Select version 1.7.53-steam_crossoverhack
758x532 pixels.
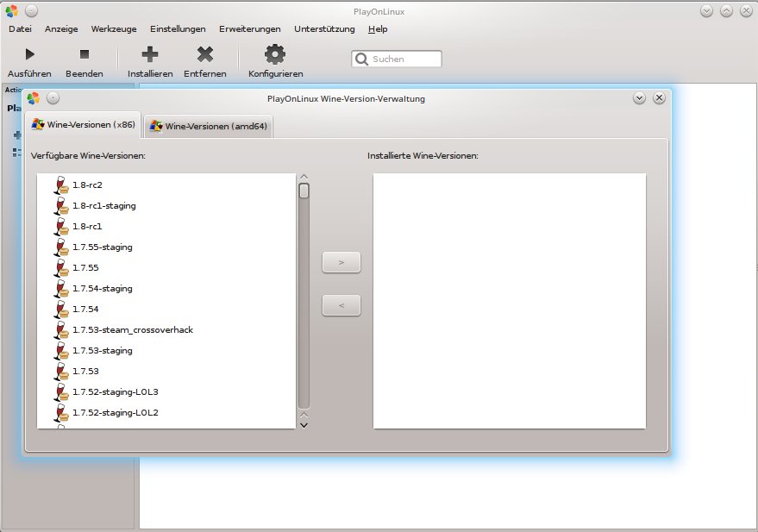coord(133,330)
